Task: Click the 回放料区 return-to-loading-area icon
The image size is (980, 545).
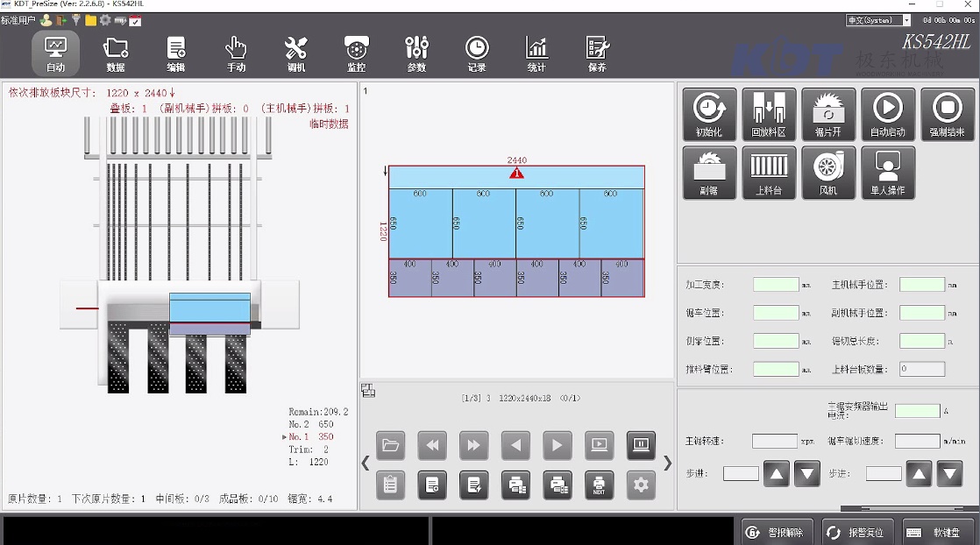Action: 769,114
